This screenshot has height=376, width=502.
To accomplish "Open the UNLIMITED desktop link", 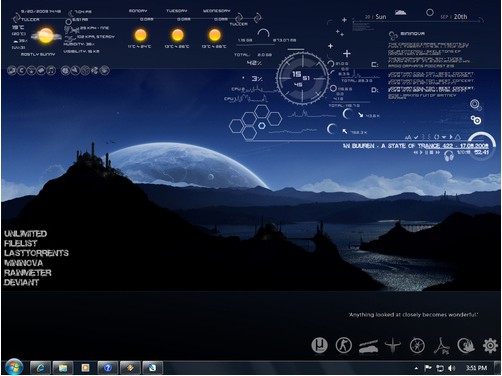I will click(x=25, y=234).
